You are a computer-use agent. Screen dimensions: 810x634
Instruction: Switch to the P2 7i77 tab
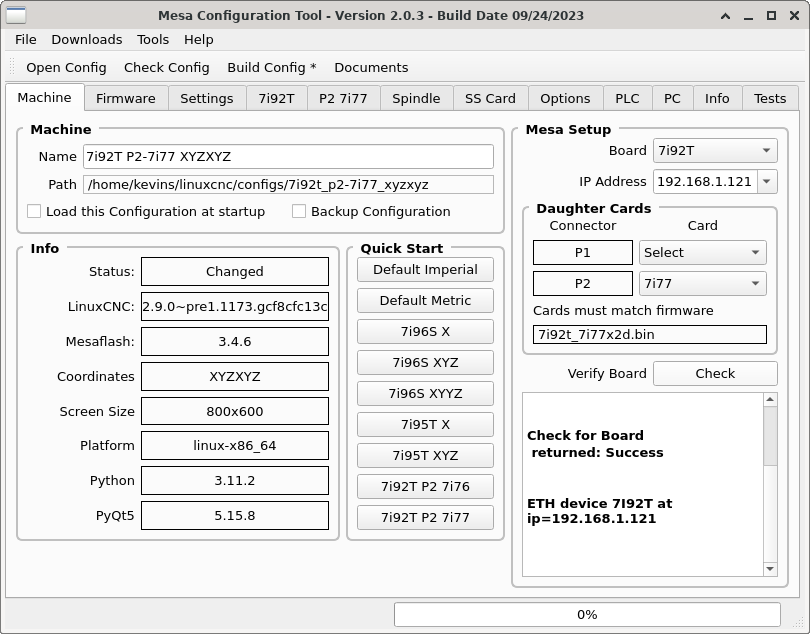pos(343,99)
